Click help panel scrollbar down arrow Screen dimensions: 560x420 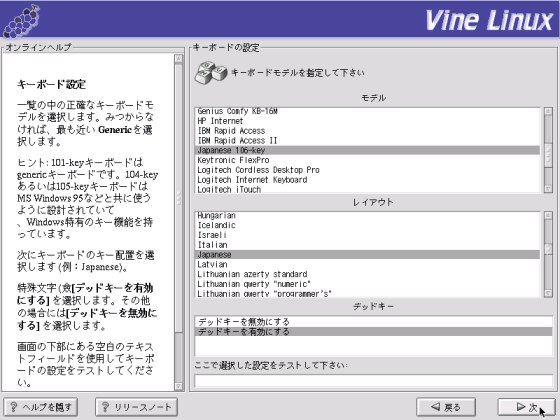(179, 386)
